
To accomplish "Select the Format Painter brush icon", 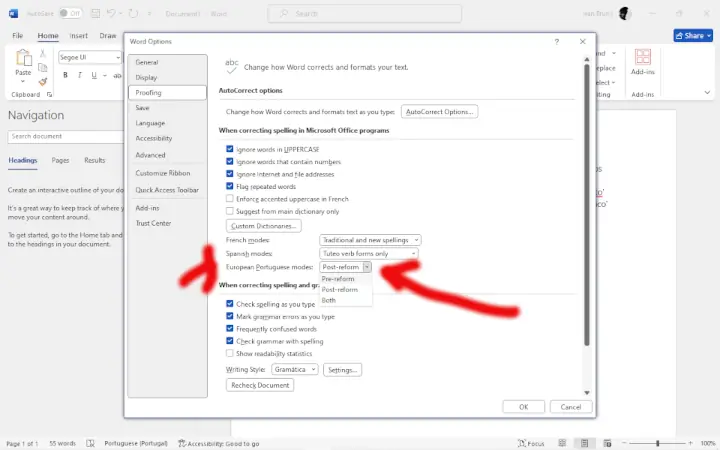I will 43,82.
